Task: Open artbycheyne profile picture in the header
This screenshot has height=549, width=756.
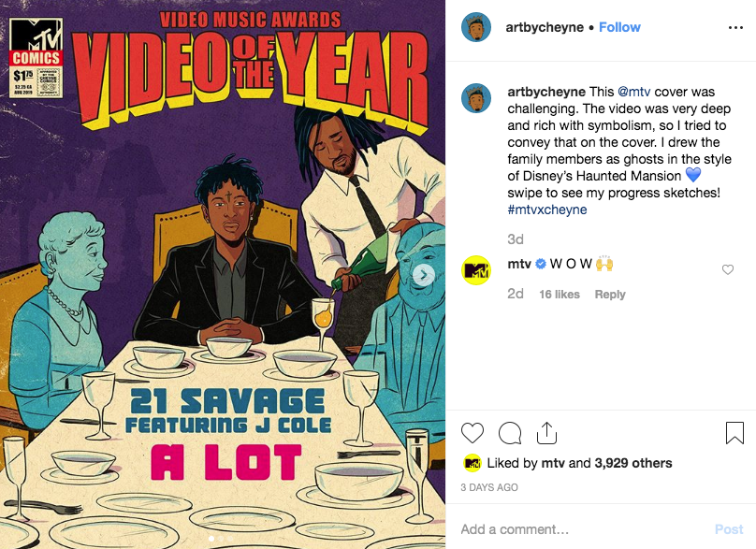Action: 476,28
